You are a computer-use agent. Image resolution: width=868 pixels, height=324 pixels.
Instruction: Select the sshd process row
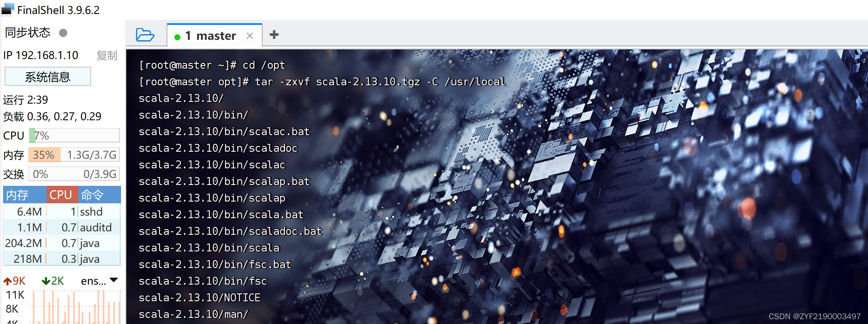click(62, 212)
